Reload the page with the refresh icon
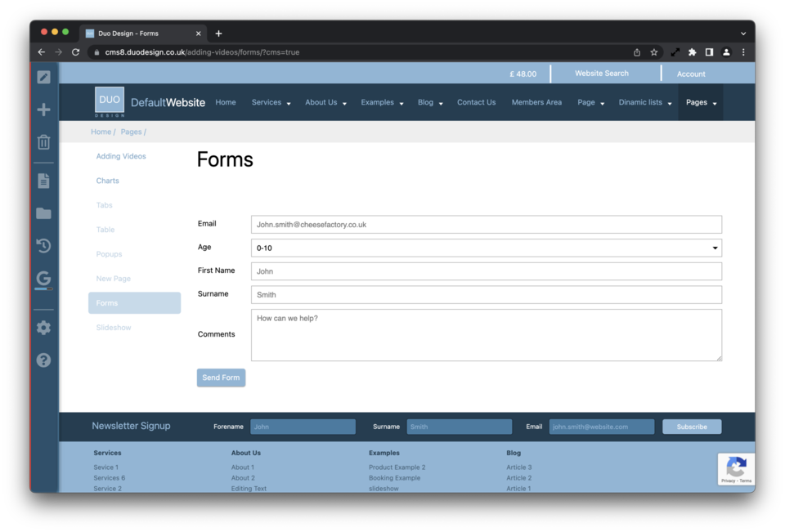The image size is (785, 532). pyautogui.click(x=75, y=52)
